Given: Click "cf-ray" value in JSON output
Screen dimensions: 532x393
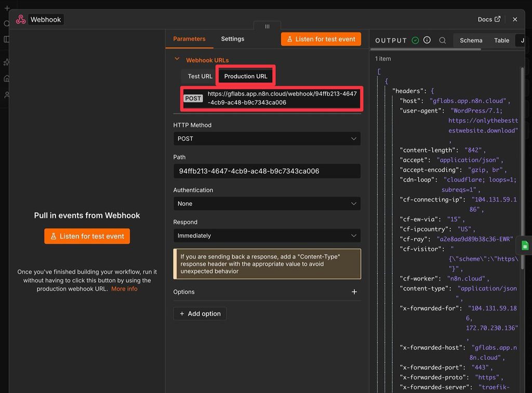Looking at the screenshot, I should 475,239.
